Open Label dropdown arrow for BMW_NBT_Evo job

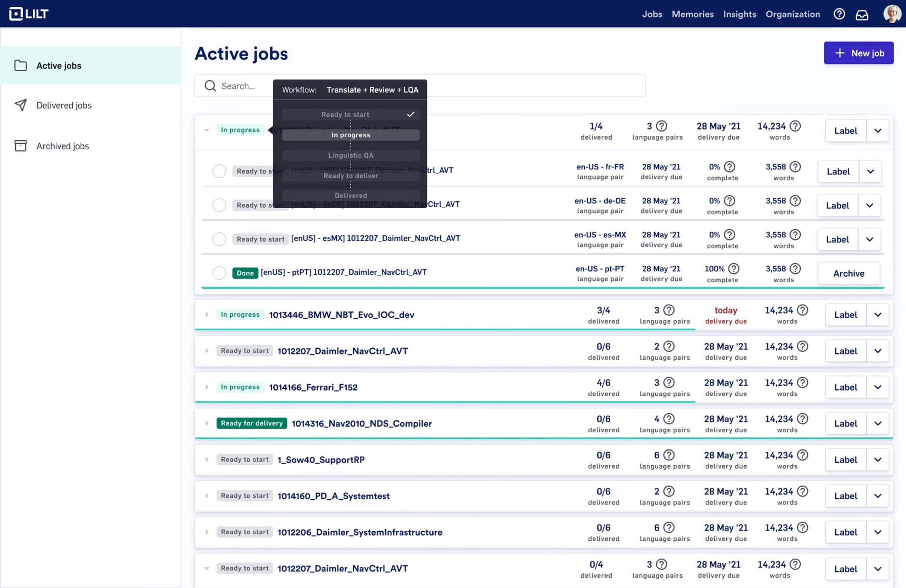(x=878, y=315)
